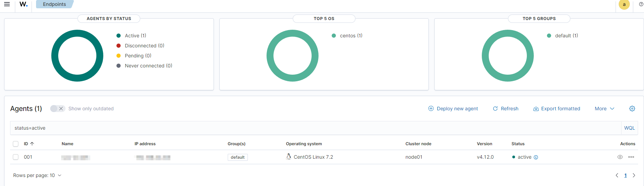644x186 pixels.
Task: Click the Disconnected (0) red legend dot
Action: pyautogui.click(x=119, y=46)
